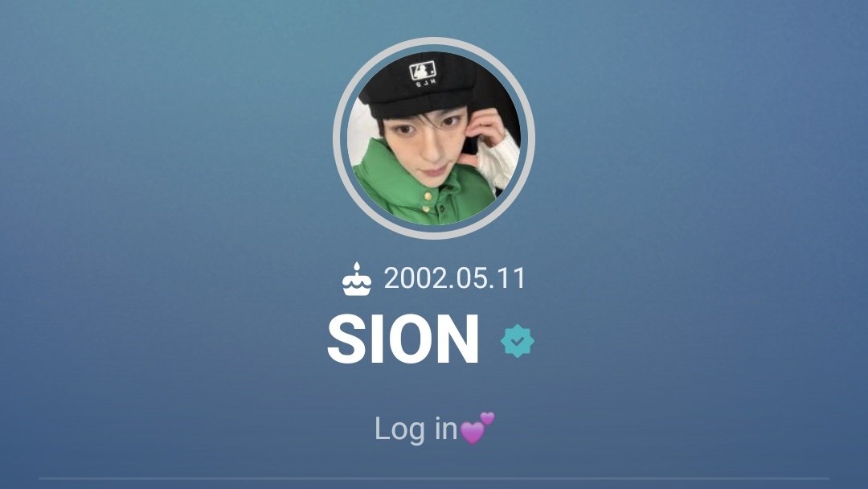Tap the smaller heart of the emoji
Screen dimensions: 868x489
click(x=487, y=418)
